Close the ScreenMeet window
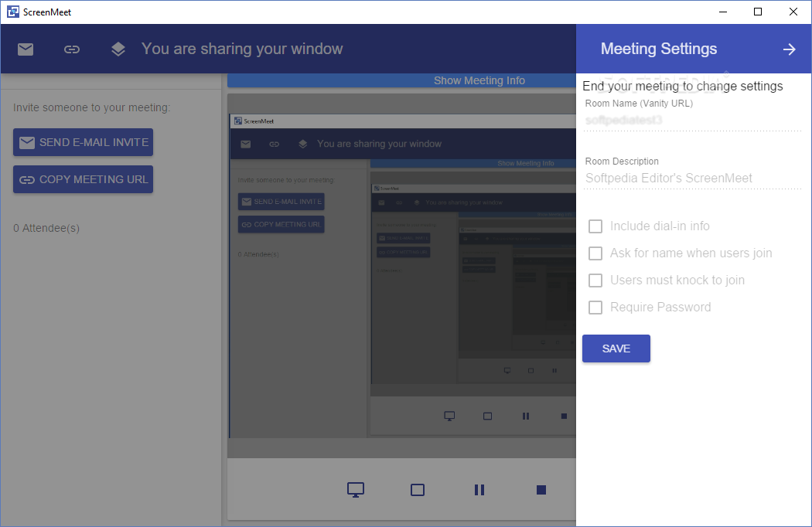 [x=793, y=12]
